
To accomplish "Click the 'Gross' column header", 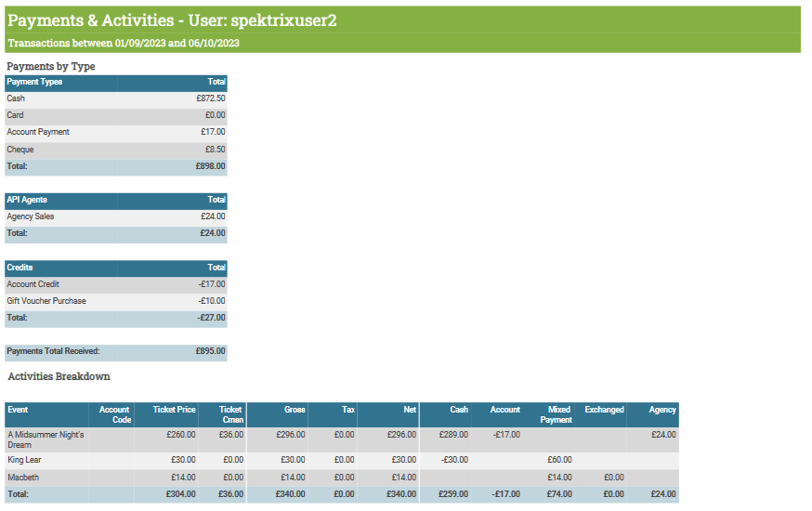I will (x=295, y=410).
